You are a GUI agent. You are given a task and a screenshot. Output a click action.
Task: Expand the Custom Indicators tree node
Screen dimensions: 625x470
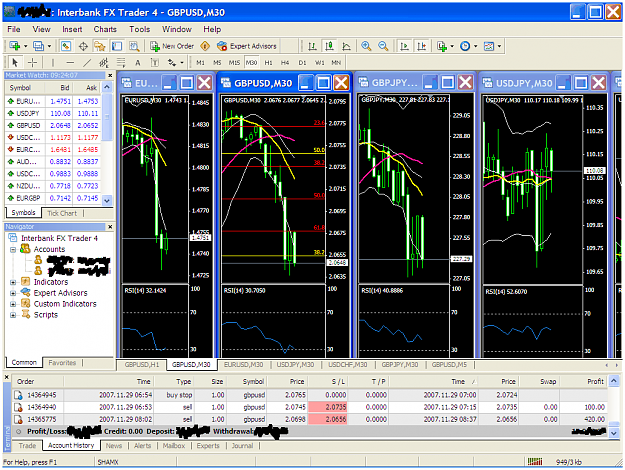point(13,304)
